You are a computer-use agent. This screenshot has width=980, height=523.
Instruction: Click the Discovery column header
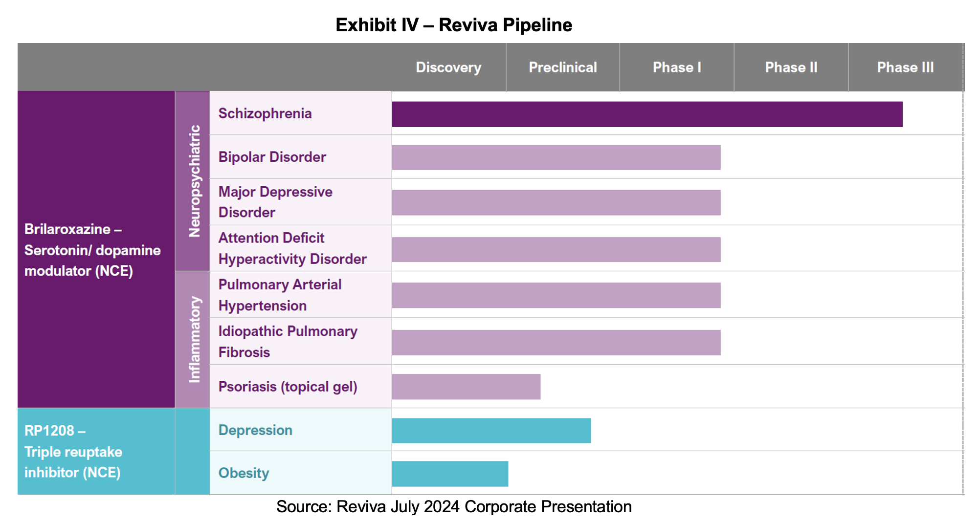[x=448, y=67]
